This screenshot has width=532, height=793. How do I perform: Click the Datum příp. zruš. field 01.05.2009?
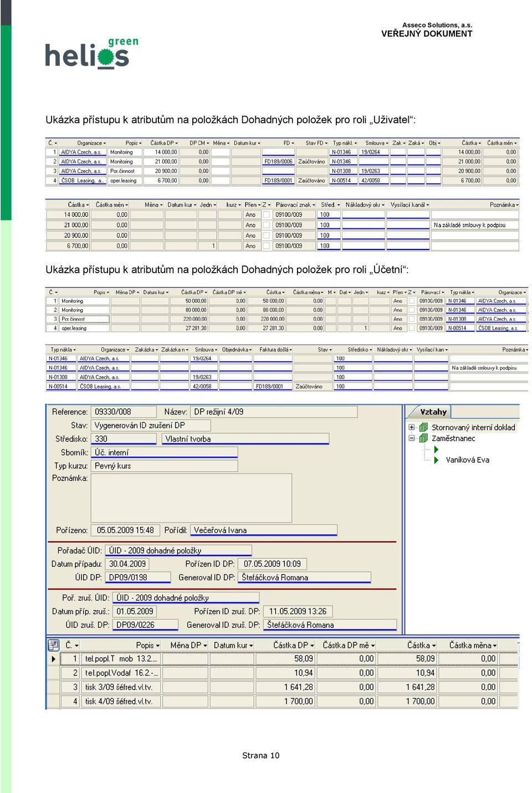coord(135,611)
